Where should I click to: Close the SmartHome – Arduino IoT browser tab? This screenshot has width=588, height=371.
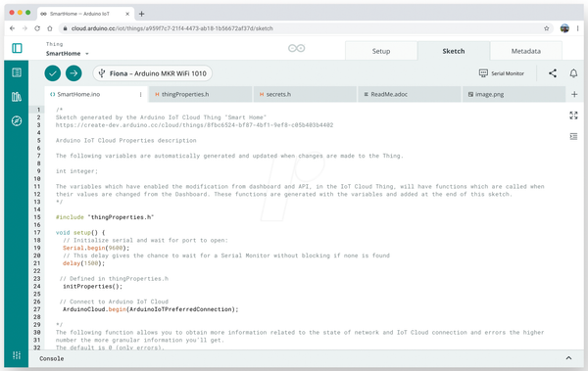point(127,14)
